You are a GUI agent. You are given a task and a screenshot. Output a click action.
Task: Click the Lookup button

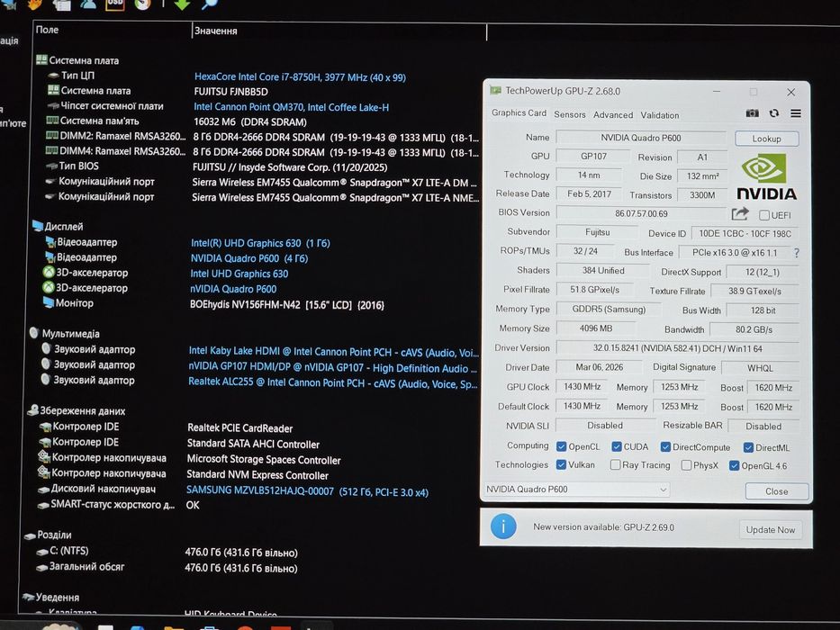coord(766,139)
